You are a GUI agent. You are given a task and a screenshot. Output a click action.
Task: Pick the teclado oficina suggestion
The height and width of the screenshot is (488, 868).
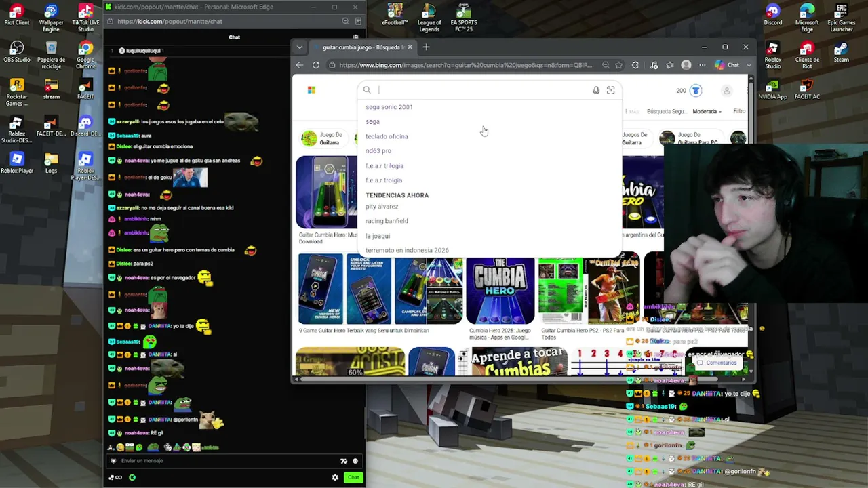coord(387,136)
